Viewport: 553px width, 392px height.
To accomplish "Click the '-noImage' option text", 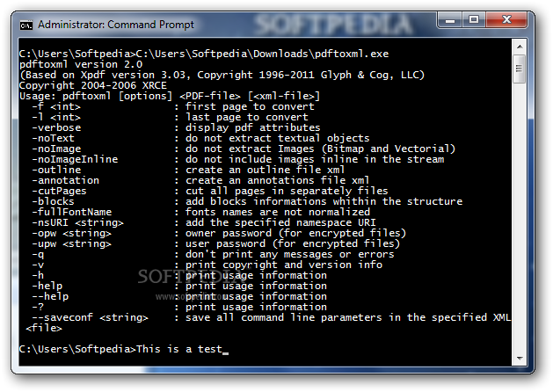I will point(56,149).
